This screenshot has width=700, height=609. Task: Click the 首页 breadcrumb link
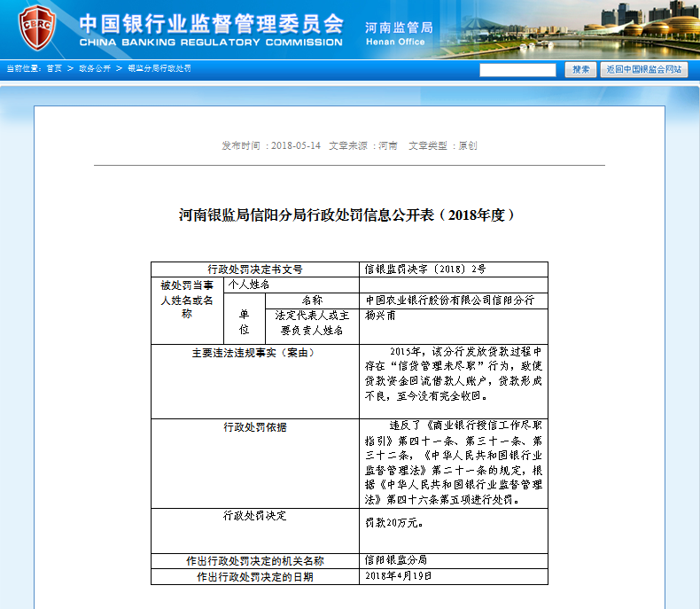click(54, 68)
